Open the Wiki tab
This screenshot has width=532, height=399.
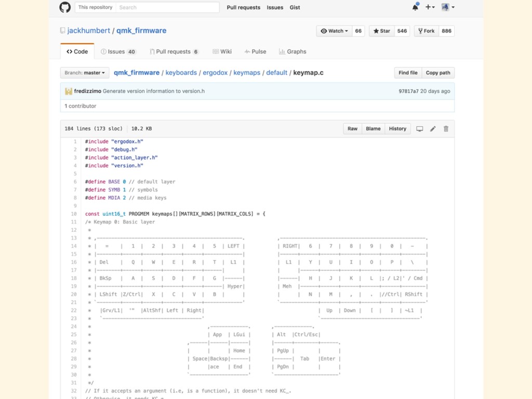click(222, 51)
